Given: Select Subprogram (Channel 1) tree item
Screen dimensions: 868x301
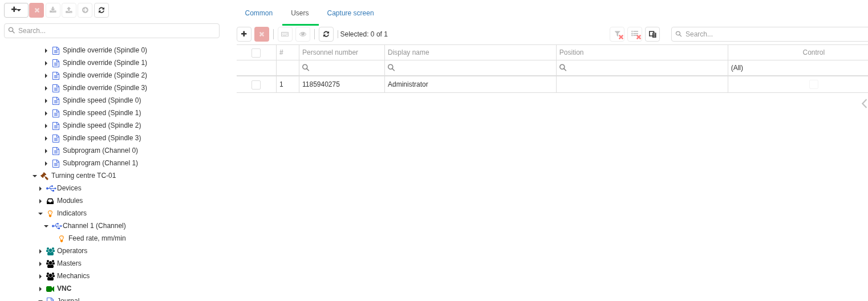Looking at the screenshot, I should point(100,163).
